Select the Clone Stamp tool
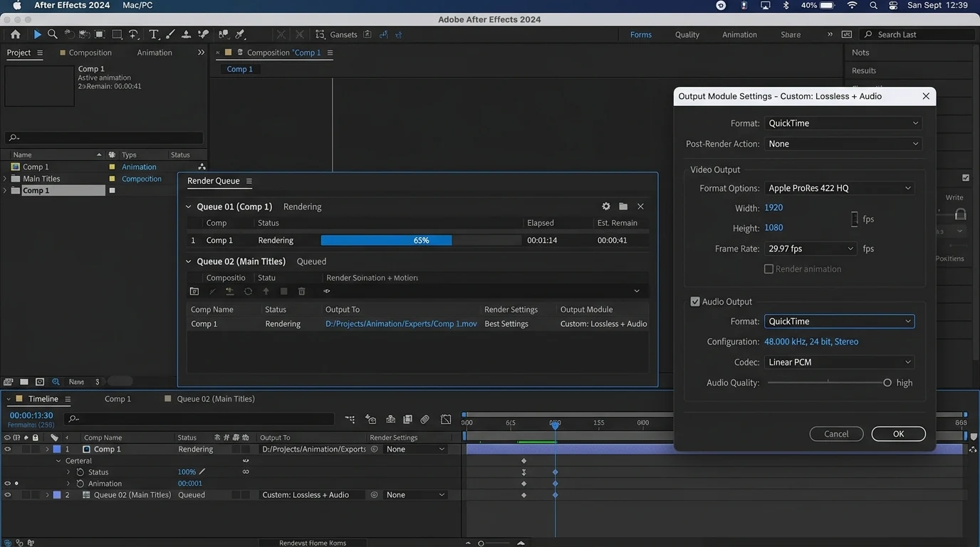The image size is (980, 547). click(x=186, y=34)
